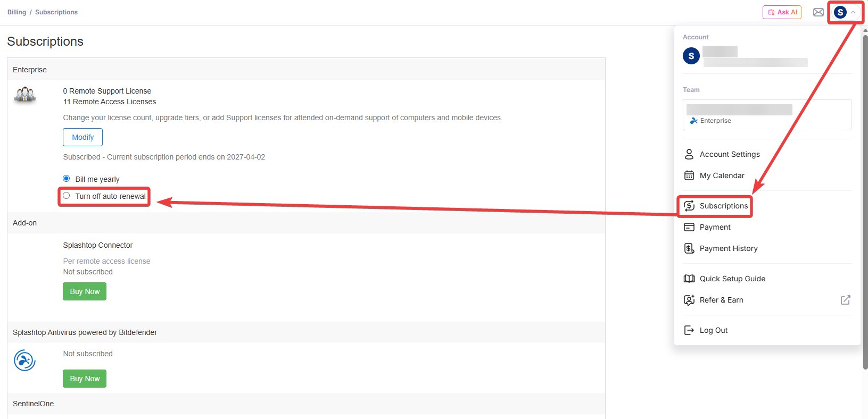Screen dimensions: 868x419
Task: Click Buy Now for Splashtop Antivirus
Action: tap(85, 379)
